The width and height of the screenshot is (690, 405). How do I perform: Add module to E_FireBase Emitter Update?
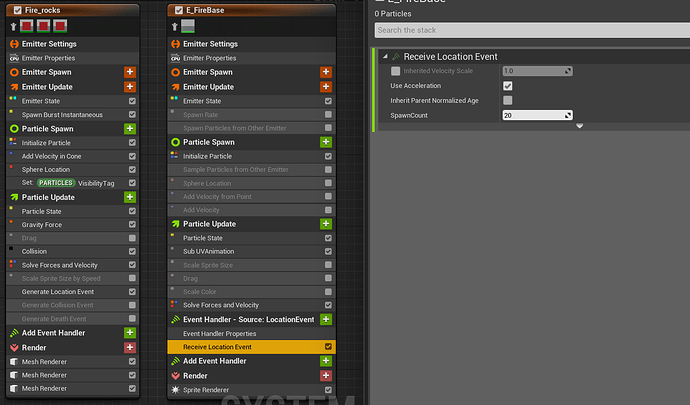[x=326, y=87]
